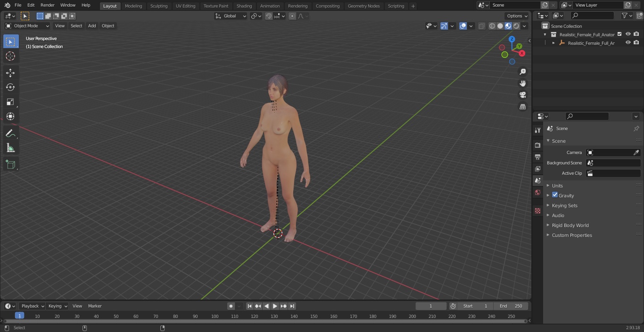Play the animation forward
The width and height of the screenshot is (644, 332).
click(275, 306)
